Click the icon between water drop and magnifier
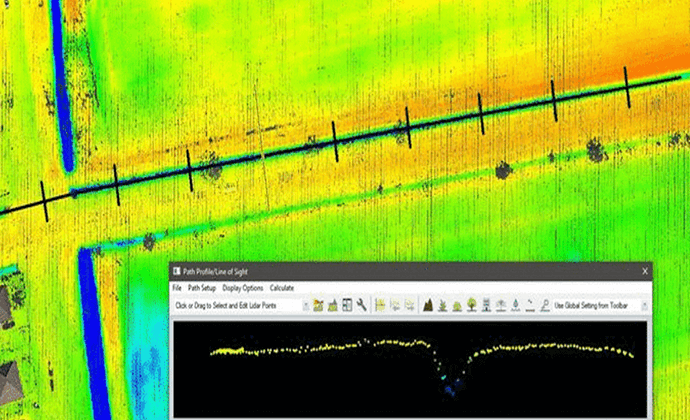The height and width of the screenshot is (420, 690). tap(530, 305)
